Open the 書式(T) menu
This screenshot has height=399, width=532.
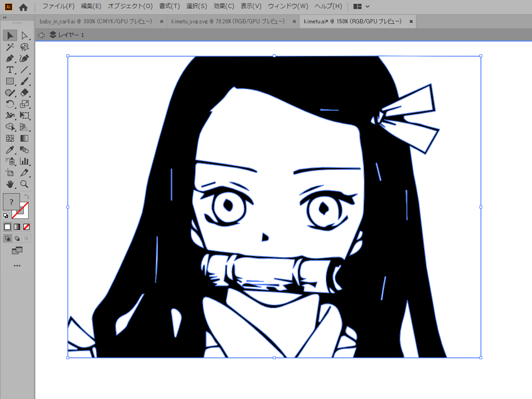170,6
